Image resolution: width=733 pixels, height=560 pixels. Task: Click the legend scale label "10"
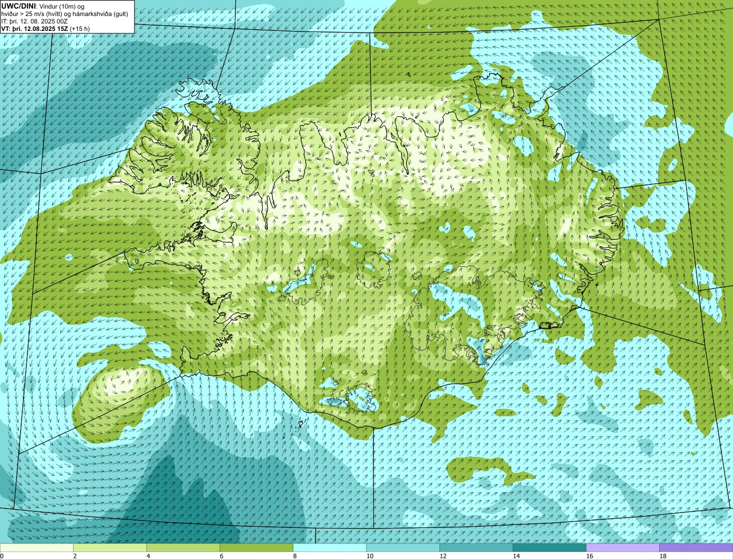click(x=370, y=556)
